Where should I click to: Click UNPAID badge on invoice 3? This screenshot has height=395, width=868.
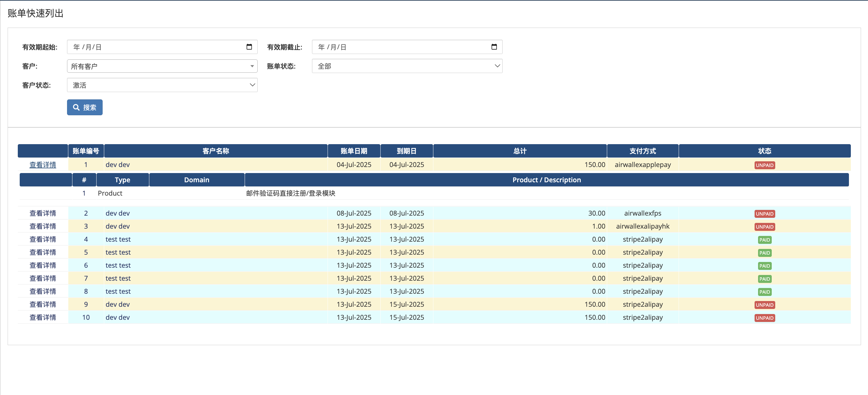764,227
